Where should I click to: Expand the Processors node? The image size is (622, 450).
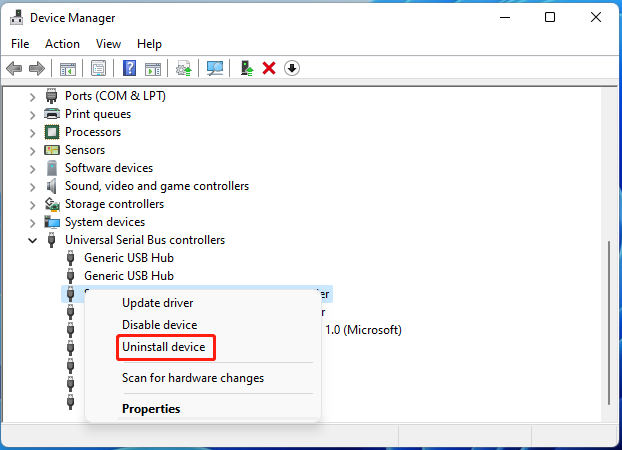[33, 133]
